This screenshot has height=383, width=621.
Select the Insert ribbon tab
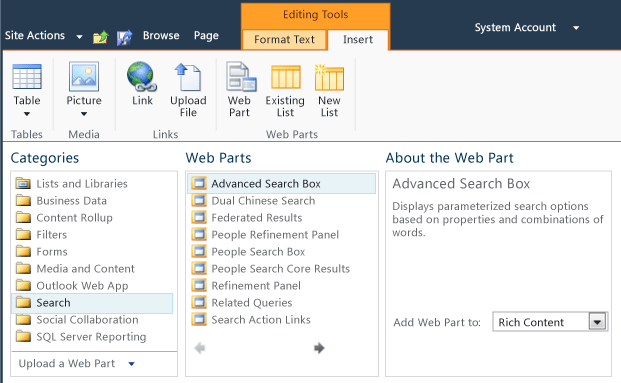(358, 40)
